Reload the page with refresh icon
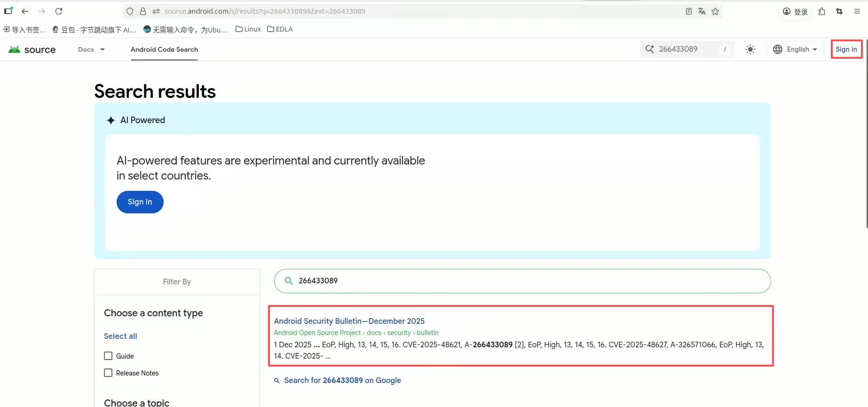This screenshot has height=407, width=868. coord(59,11)
